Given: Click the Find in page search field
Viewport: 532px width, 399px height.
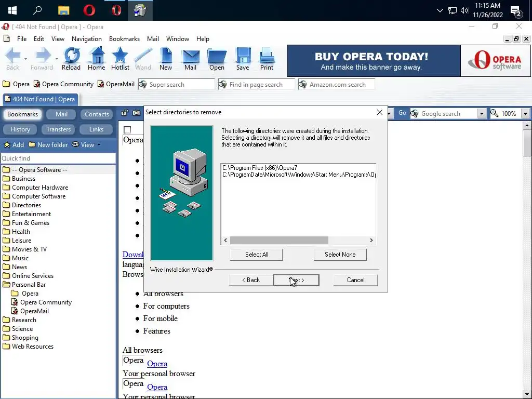Looking at the screenshot, I should [x=257, y=85].
